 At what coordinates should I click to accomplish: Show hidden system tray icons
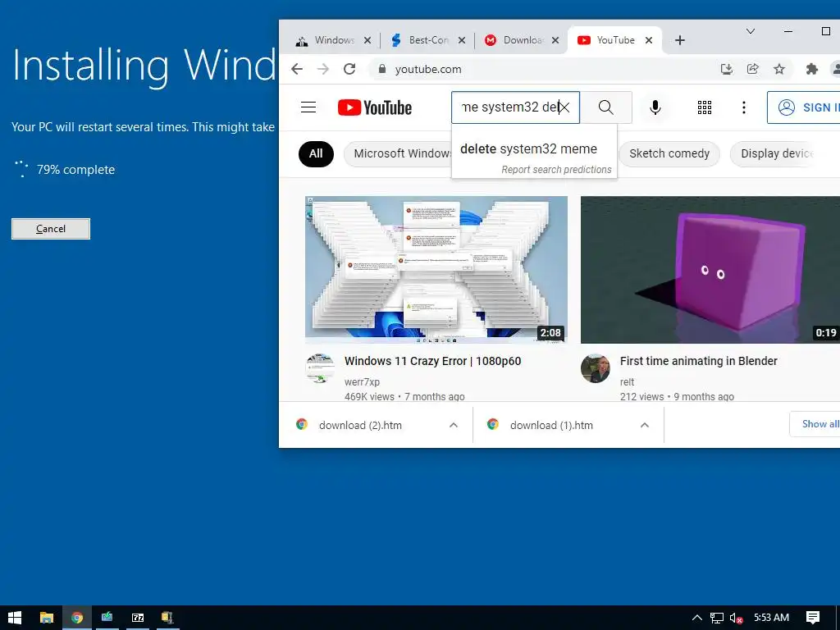click(x=696, y=618)
